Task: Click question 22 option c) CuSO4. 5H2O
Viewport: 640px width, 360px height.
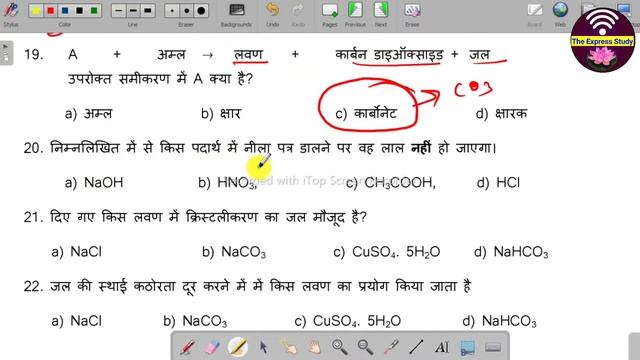Action: 347,321
